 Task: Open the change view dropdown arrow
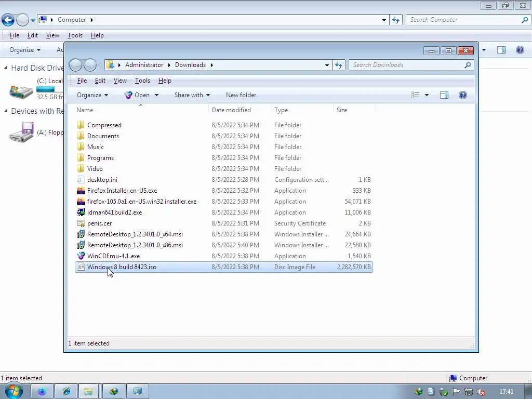[x=427, y=95]
